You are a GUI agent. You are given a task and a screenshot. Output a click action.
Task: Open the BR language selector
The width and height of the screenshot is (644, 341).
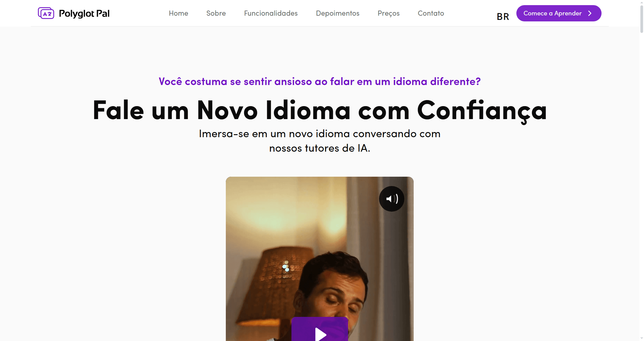[x=502, y=17]
